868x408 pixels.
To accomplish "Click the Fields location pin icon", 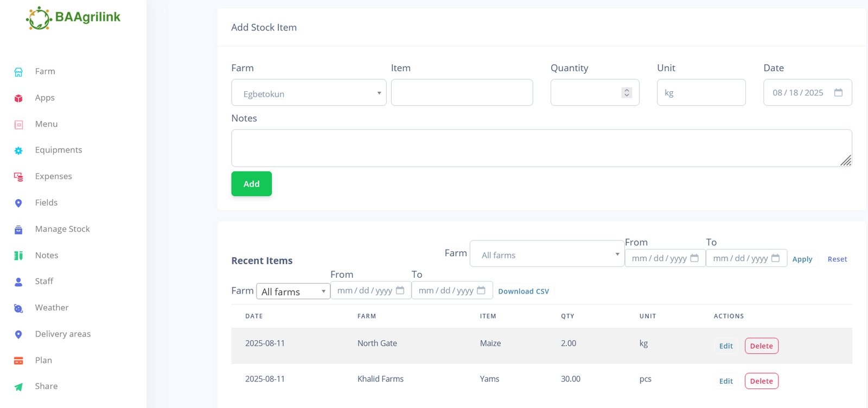I will click(18, 203).
